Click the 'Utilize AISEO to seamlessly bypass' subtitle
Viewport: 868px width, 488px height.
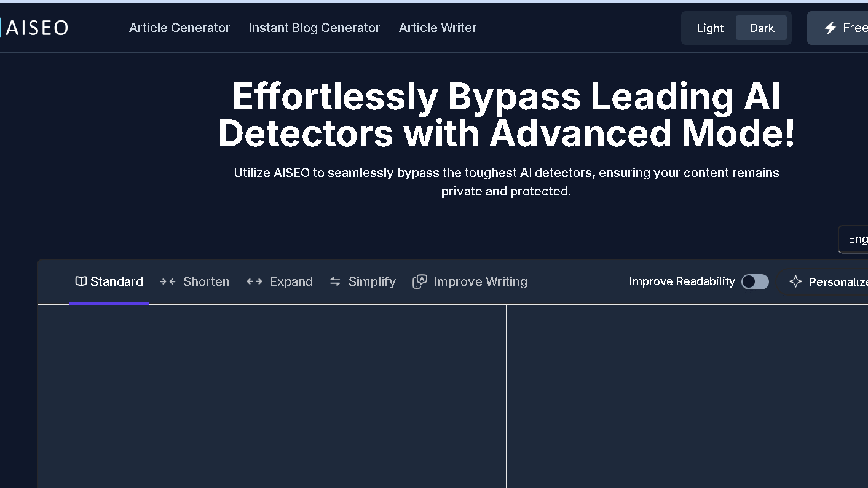pos(507,182)
